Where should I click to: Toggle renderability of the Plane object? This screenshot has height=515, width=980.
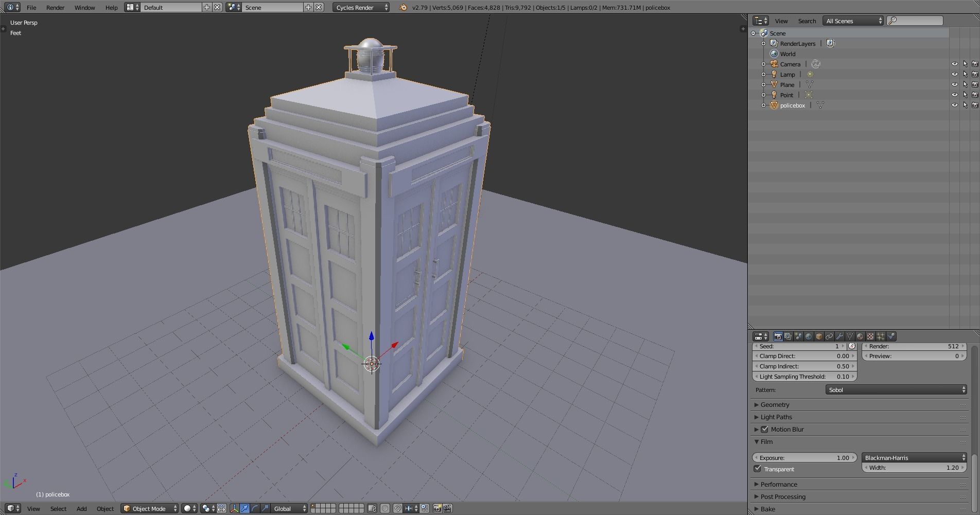point(975,84)
